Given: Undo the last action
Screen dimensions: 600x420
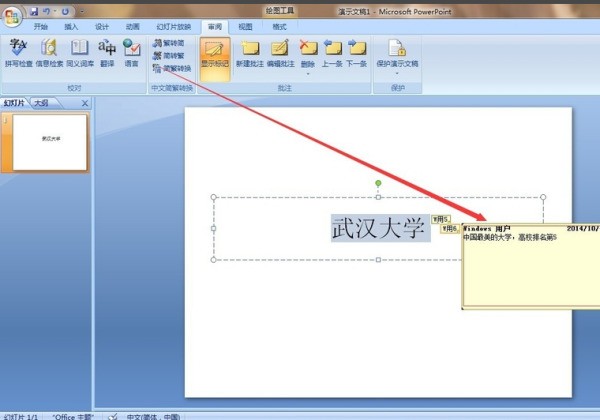Looking at the screenshot, I should [47, 12].
